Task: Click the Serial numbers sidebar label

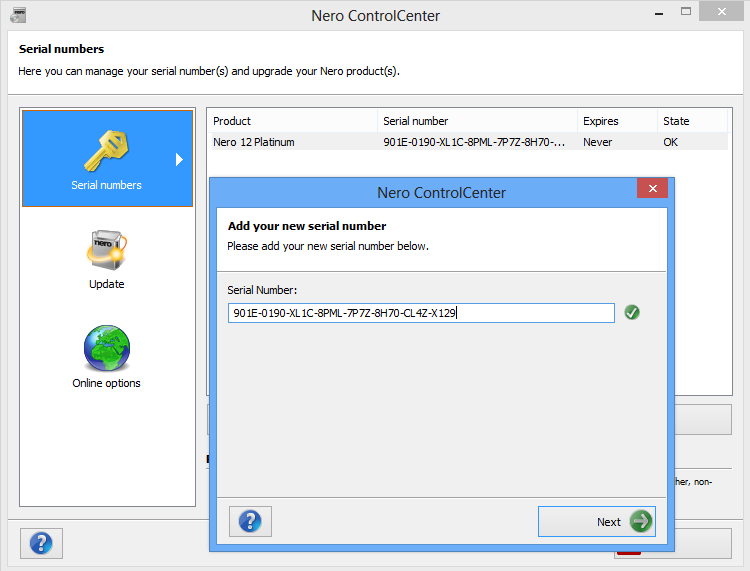Action: (x=106, y=185)
